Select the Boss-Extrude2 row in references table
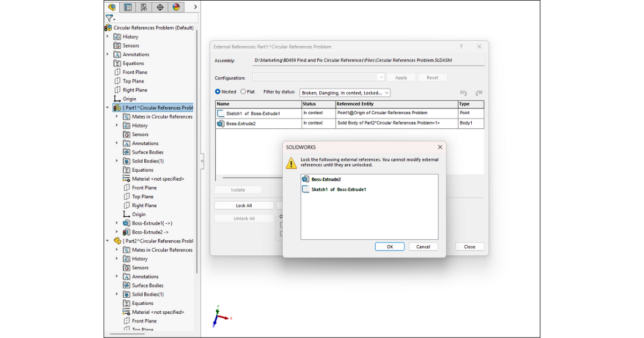The width and height of the screenshot is (644, 338). tap(258, 123)
